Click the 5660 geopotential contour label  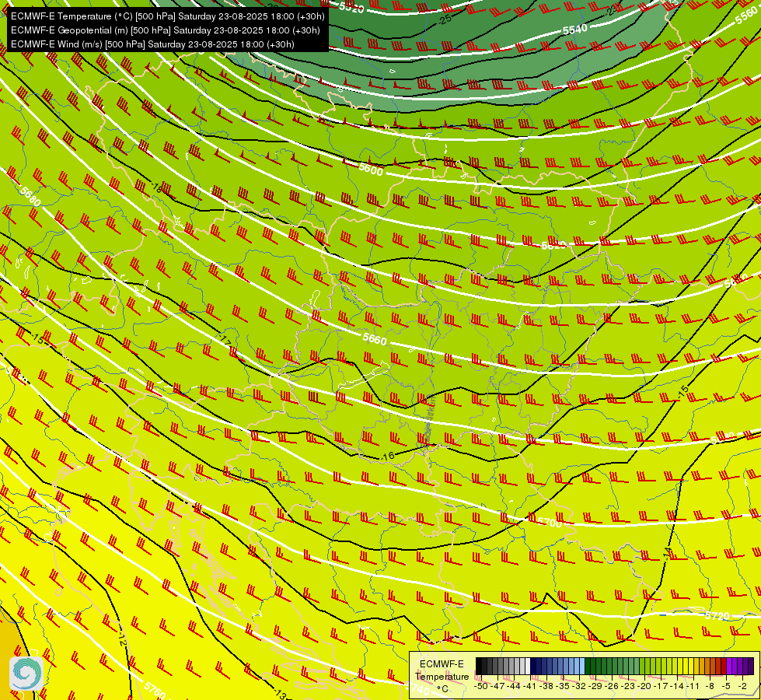coord(375,338)
